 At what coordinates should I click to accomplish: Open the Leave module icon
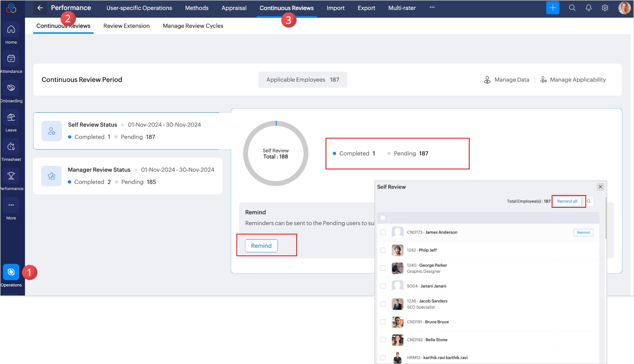coord(11,118)
